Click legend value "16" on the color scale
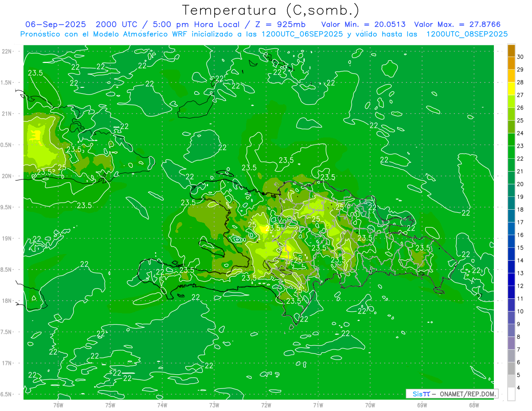This screenshot has width=532, height=411. point(520,235)
